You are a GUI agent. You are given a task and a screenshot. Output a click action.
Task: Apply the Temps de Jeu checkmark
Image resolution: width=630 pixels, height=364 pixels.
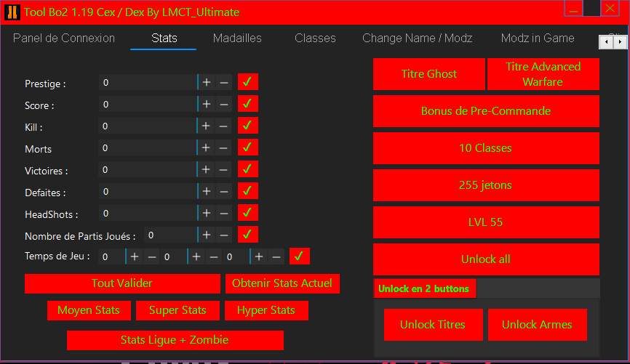(x=299, y=256)
